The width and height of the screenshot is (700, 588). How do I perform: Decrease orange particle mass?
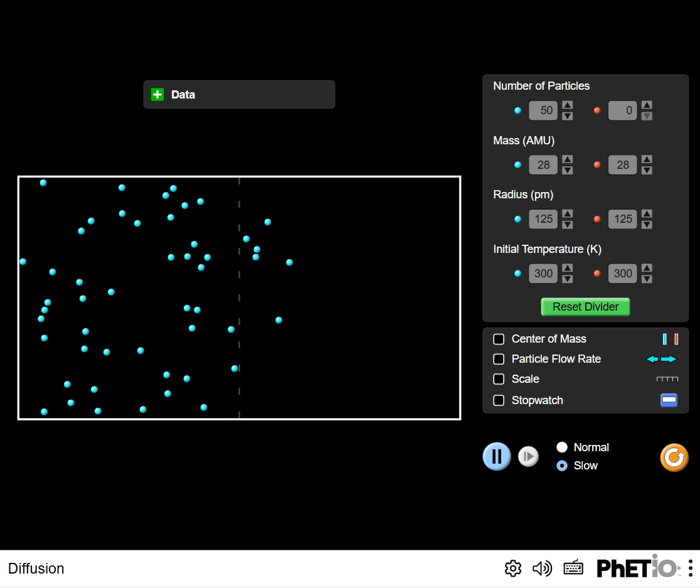point(647,170)
